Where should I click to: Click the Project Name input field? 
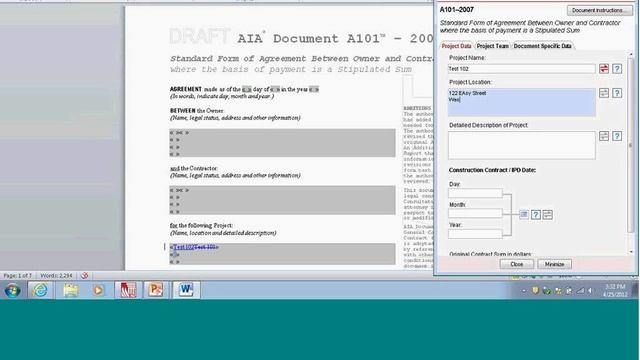coord(521,69)
